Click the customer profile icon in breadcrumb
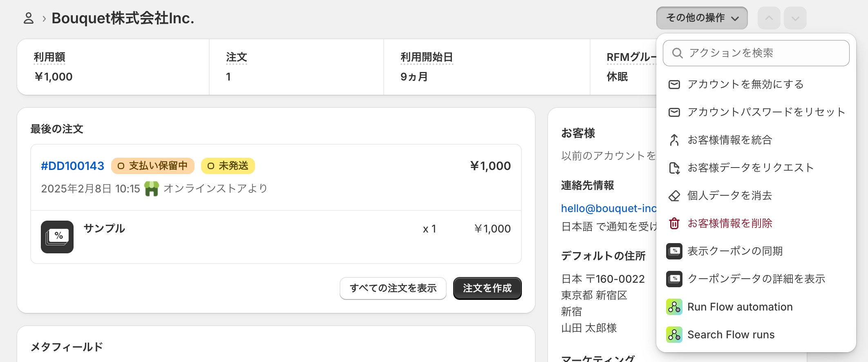868x362 pixels. (x=28, y=18)
